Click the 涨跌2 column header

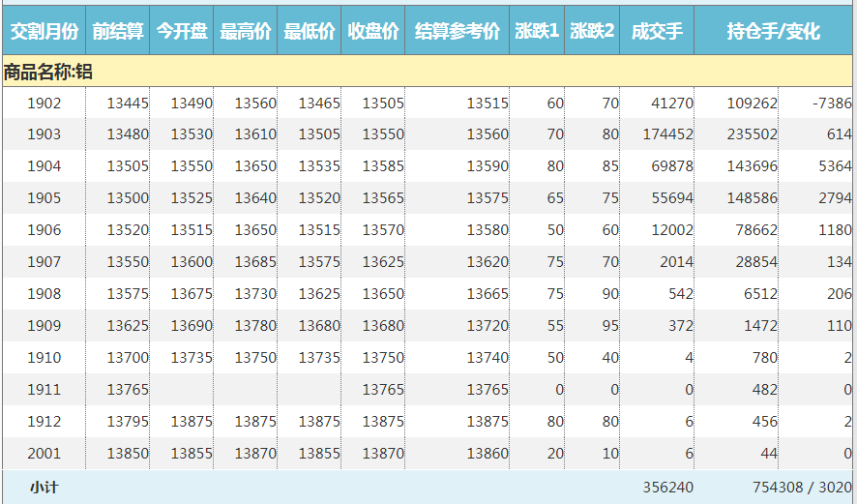coord(592,32)
